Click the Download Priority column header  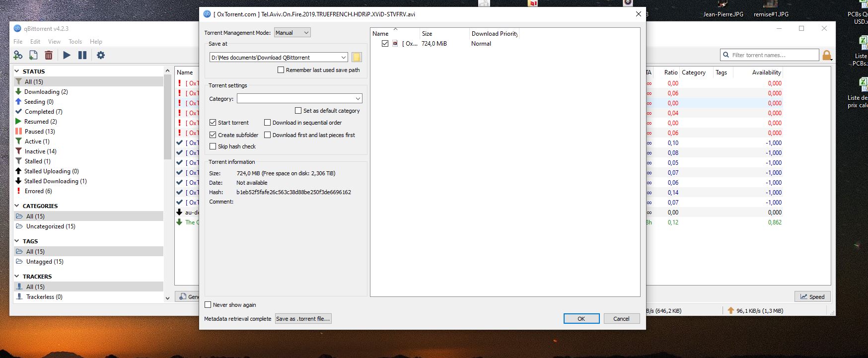494,34
